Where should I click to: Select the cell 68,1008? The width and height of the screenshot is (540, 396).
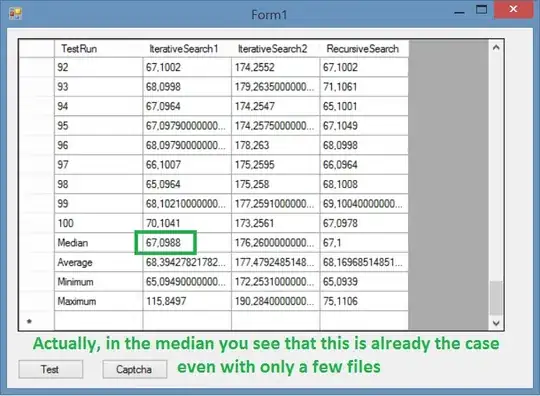(x=364, y=184)
